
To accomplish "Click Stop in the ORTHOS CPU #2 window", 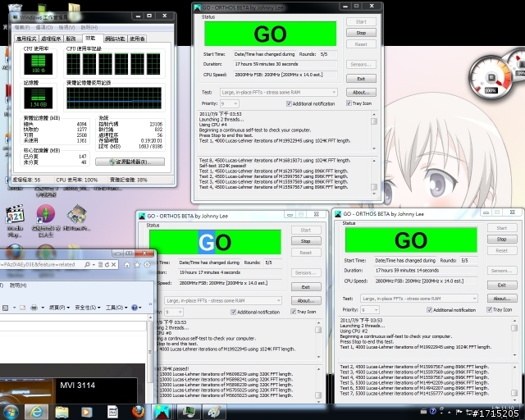I will click(502, 240).
